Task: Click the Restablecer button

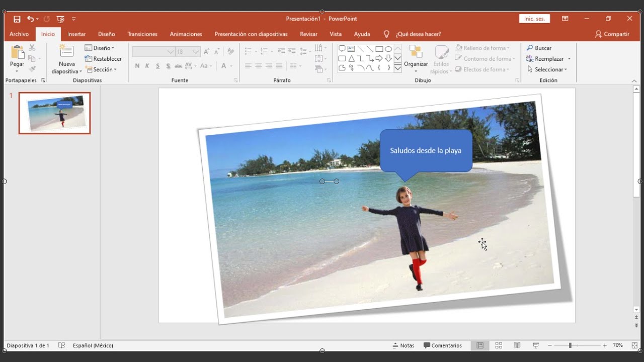Action: [x=103, y=59]
